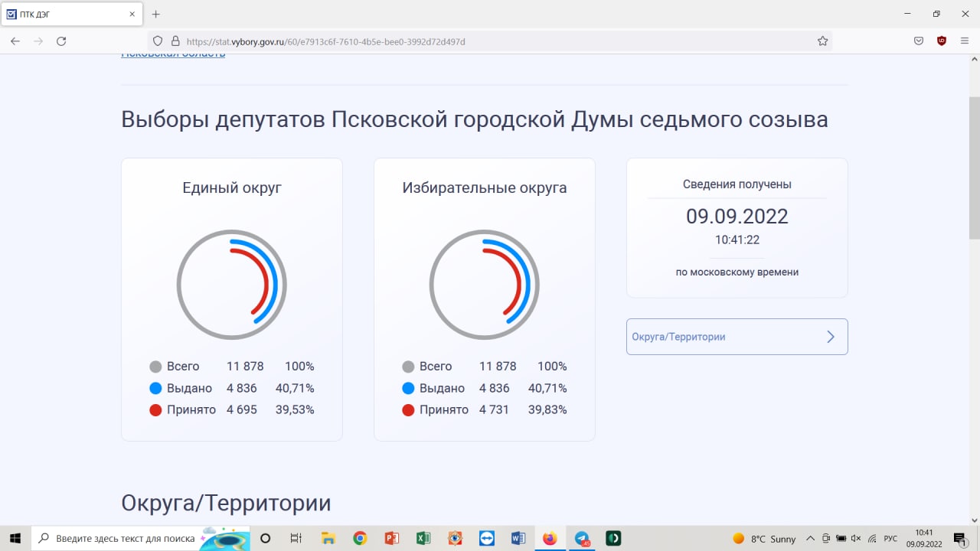Click the tracking protection shield icon
Screen dimensions: 980x551
coord(158,41)
